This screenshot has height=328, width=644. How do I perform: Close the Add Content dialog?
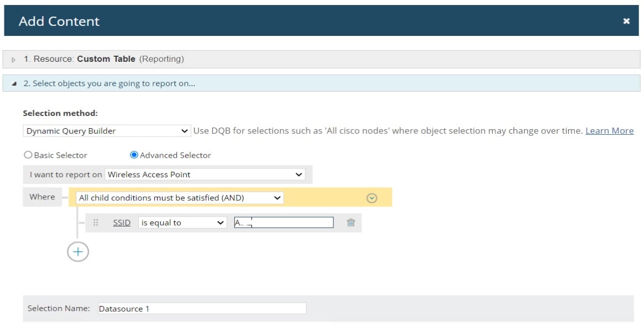tap(626, 21)
